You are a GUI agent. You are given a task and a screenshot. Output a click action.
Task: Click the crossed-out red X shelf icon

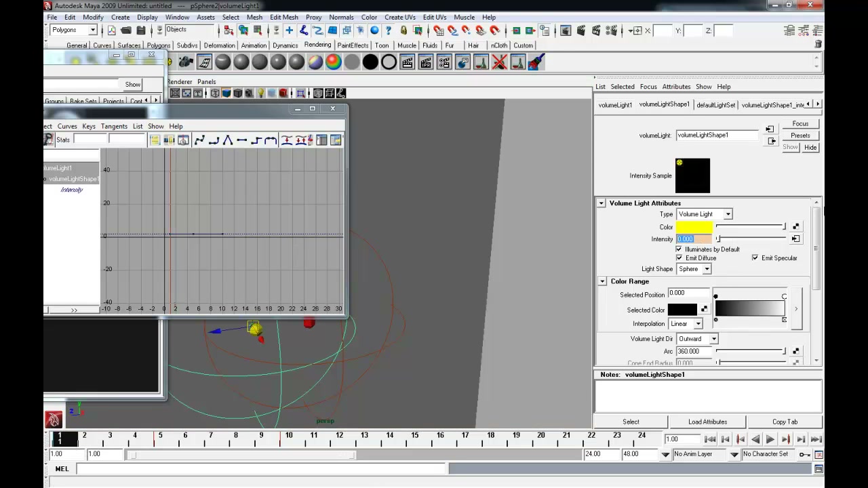499,62
